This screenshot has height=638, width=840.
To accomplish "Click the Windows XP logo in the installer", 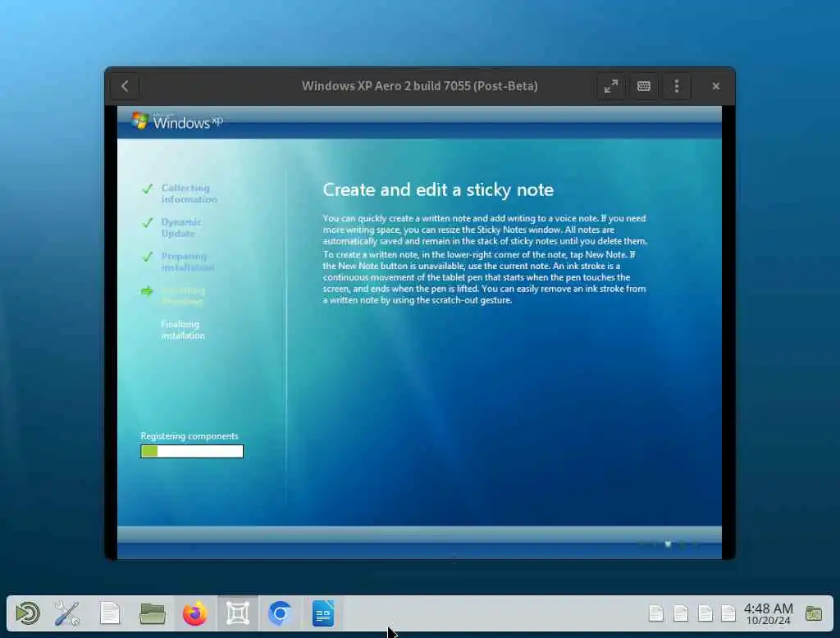I will 177,121.
